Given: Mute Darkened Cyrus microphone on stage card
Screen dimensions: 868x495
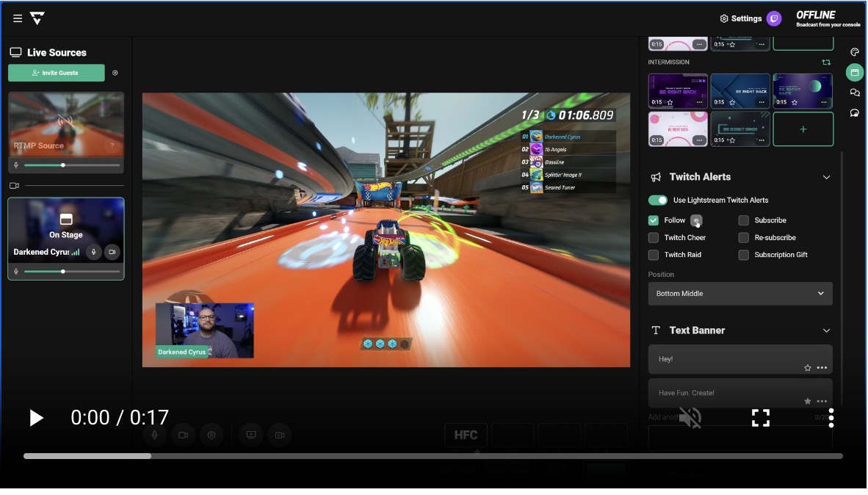Looking at the screenshot, I should click(x=93, y=252).
